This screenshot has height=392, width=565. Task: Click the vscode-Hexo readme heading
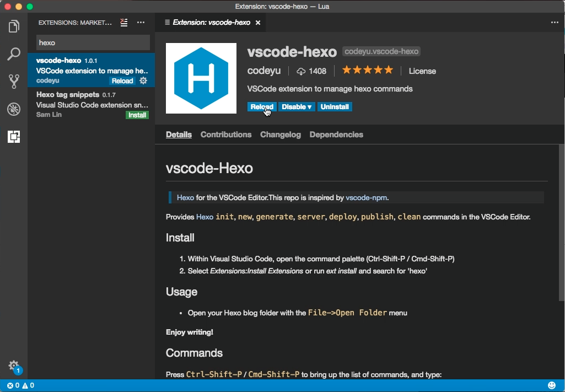[x=209, y=168]
